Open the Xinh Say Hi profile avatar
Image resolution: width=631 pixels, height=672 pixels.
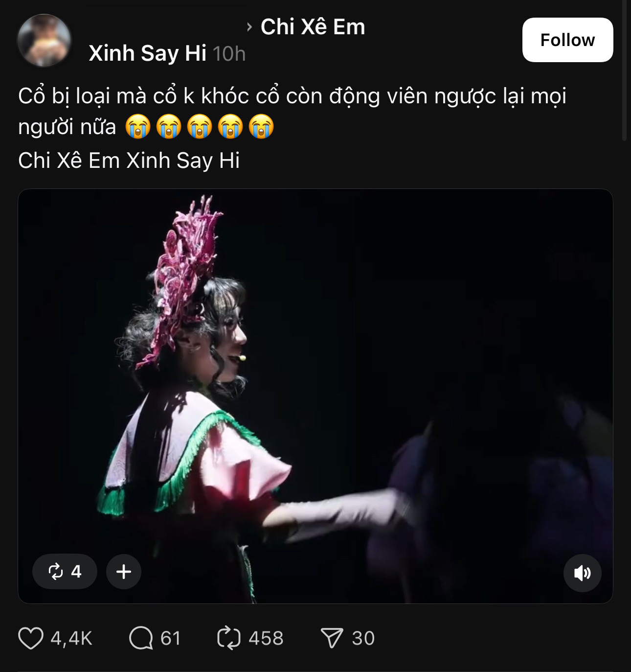(44, 40)
